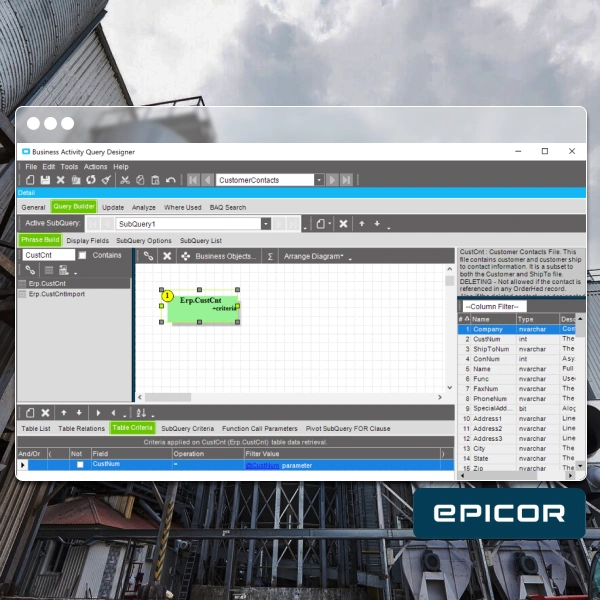600x600 pixels.
Task: Toggle the Contains checkbox
Action: pyautogui.click(x=82, y=255)
